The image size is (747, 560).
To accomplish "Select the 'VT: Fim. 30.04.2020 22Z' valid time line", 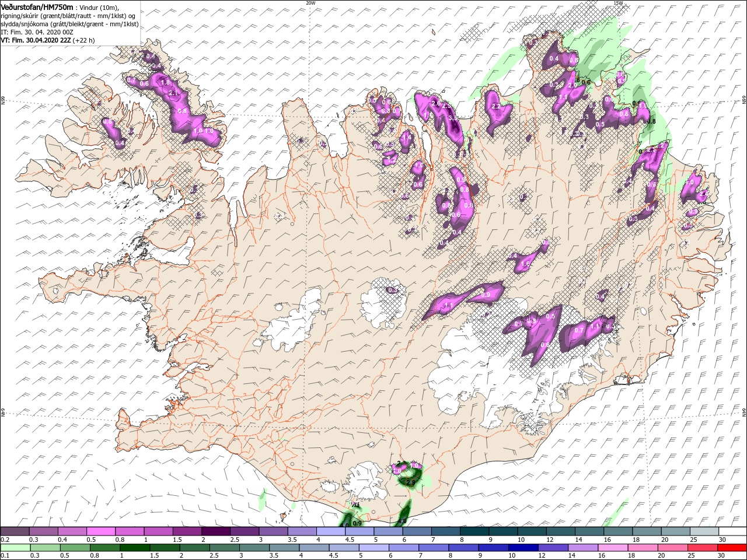I will tap(36, 40).
